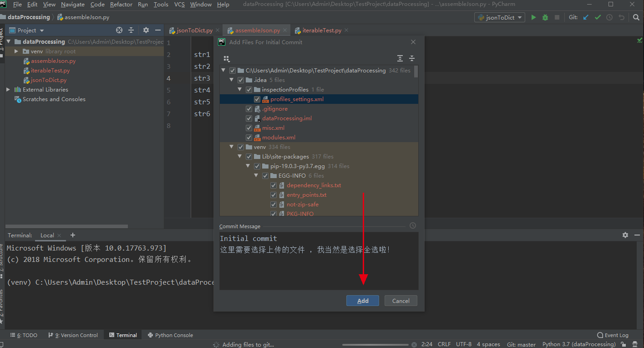Start debugging with the bug icon
This screenshot has width=644, height=348.
click(545, 17)
